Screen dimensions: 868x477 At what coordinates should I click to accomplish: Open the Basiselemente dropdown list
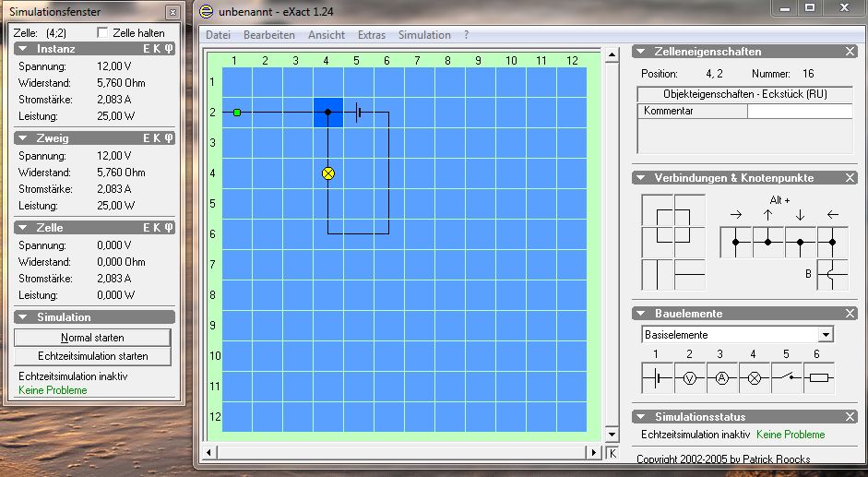(826, 335)
